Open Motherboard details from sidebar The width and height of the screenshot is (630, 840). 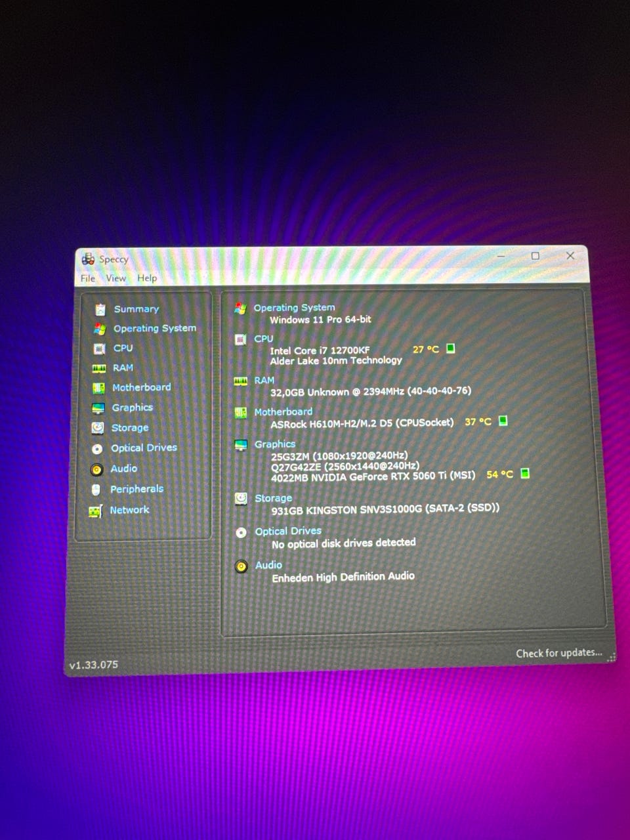click(x=141, y=387)
